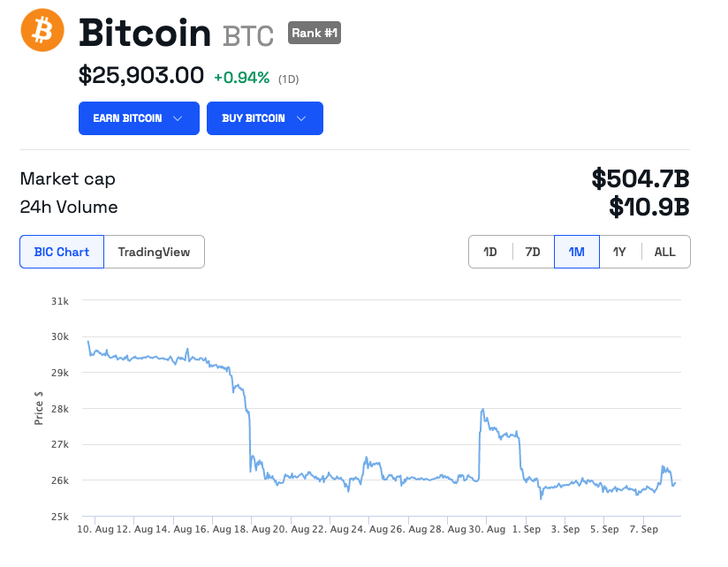Click the Bitcoin title heading
Viewport: 728px width, 567px height.
tap(144, 33)
